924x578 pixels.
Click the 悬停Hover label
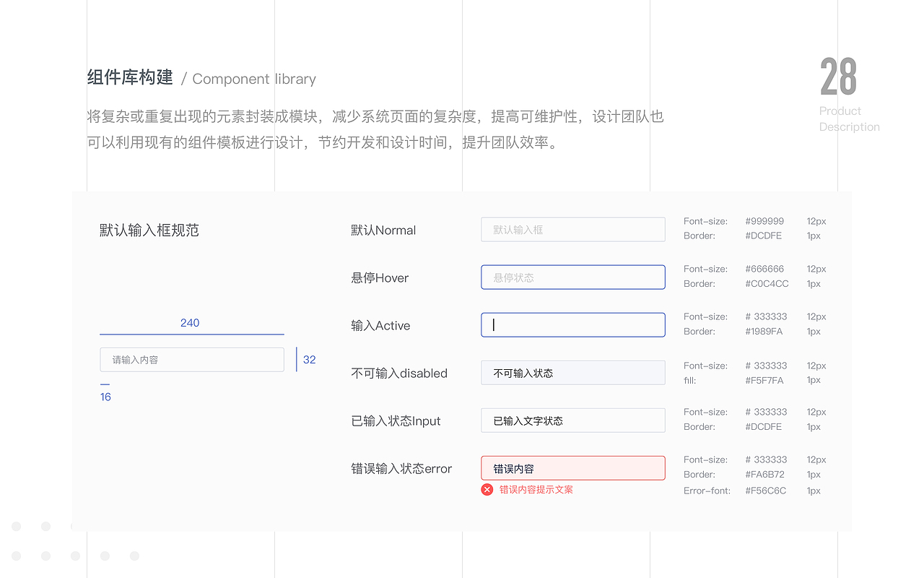point(380,278)
